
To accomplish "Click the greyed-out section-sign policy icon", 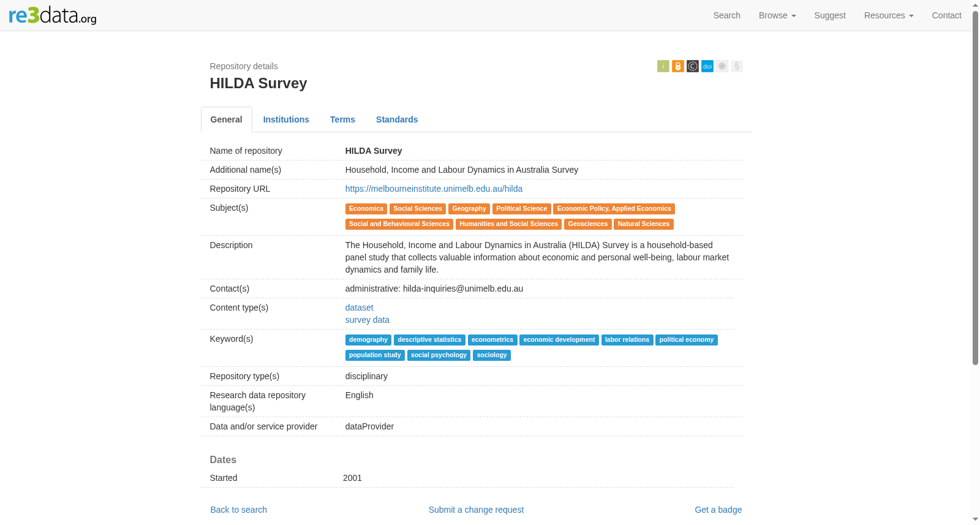I will pos(736,66).
